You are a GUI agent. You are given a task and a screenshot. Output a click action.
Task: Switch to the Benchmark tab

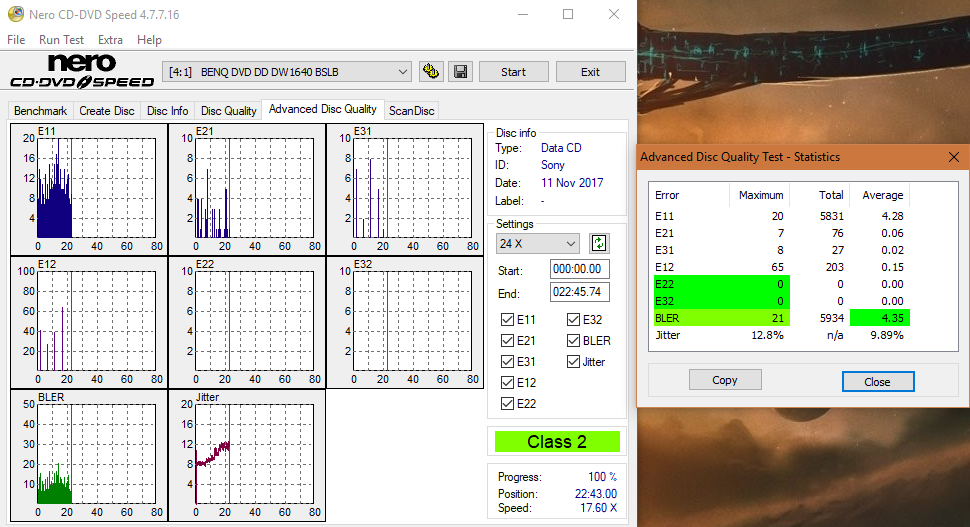coord(40,111)
